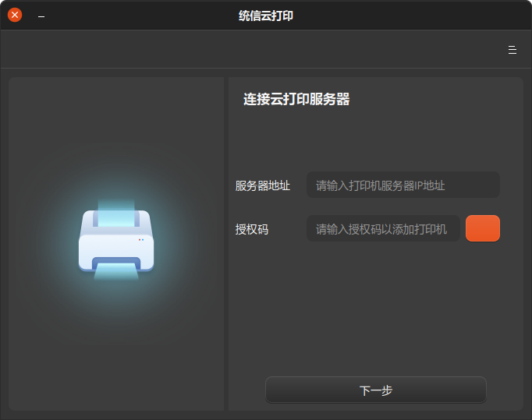Click the 连接云打印服务器 heading

tap(296, 99)
